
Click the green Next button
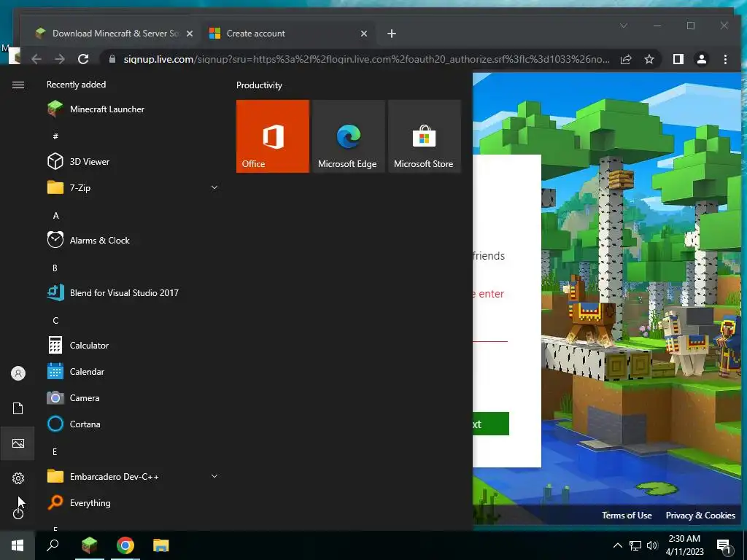(491, 424)
